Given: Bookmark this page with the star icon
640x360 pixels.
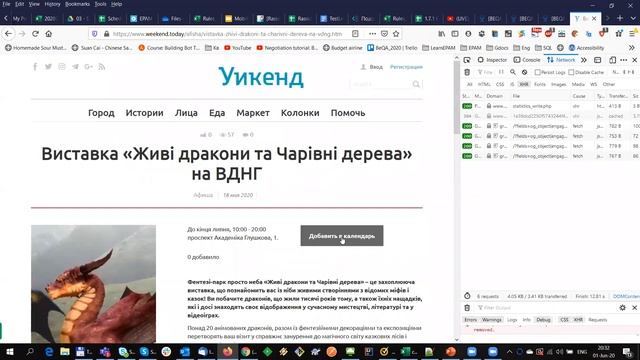Looking at the screenshot, I should click(396, 34).
